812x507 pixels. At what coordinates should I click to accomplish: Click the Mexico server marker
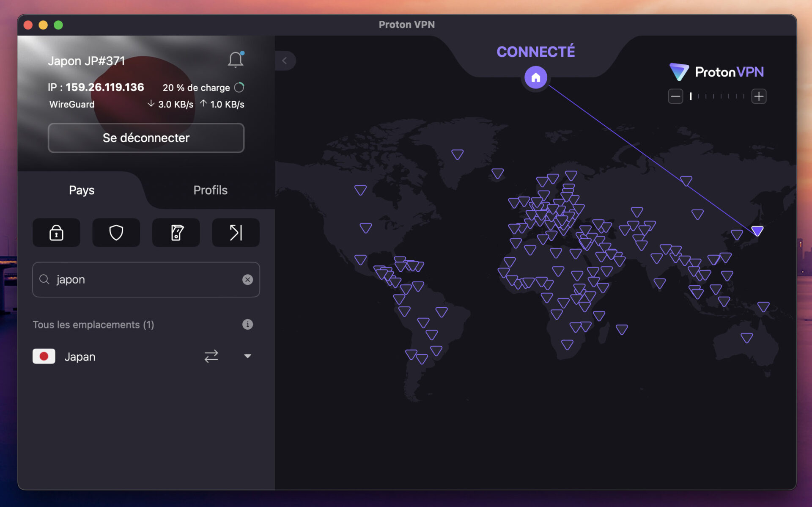360,259
